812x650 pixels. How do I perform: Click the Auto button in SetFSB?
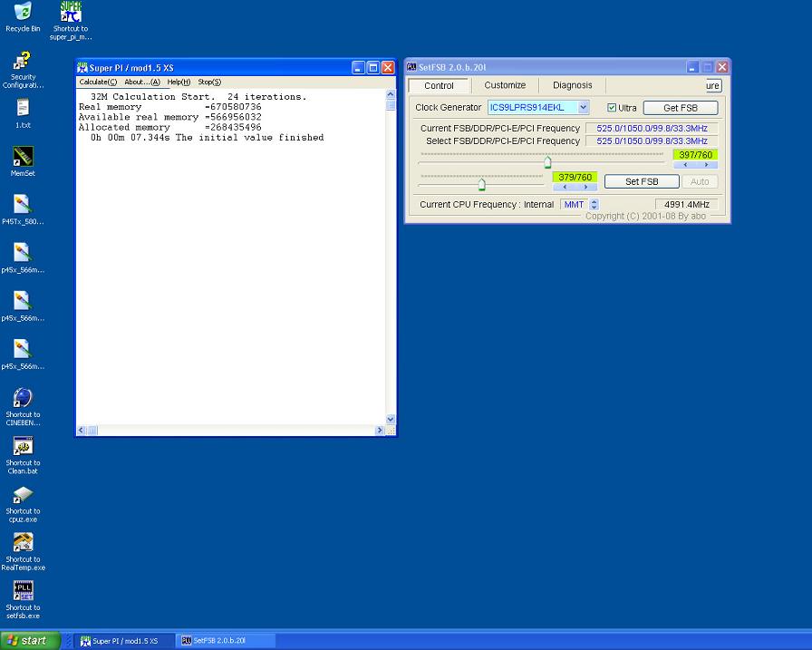click(x=699, y=181)
